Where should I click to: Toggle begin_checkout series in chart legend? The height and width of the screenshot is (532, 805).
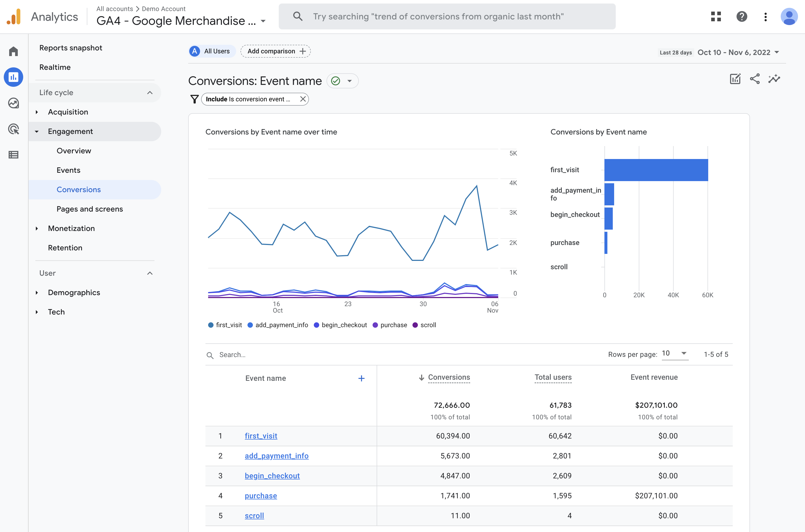coord(340,325)
